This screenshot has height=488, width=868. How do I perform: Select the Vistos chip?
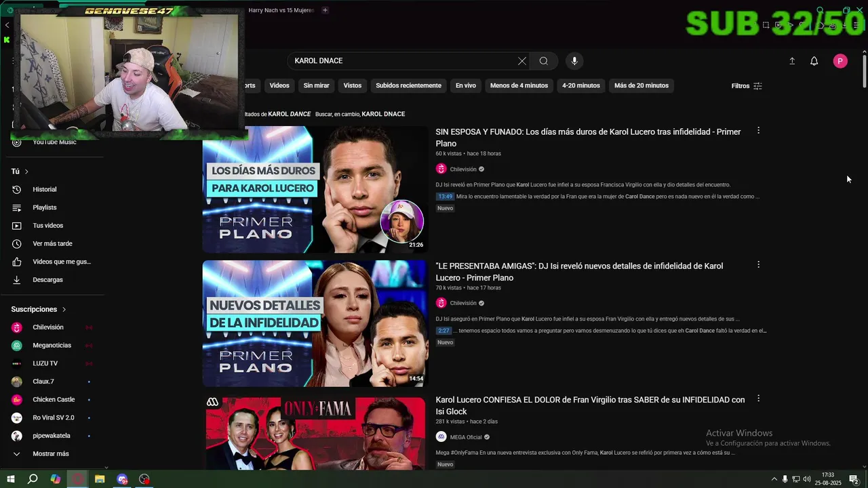(x=353, y=85)
